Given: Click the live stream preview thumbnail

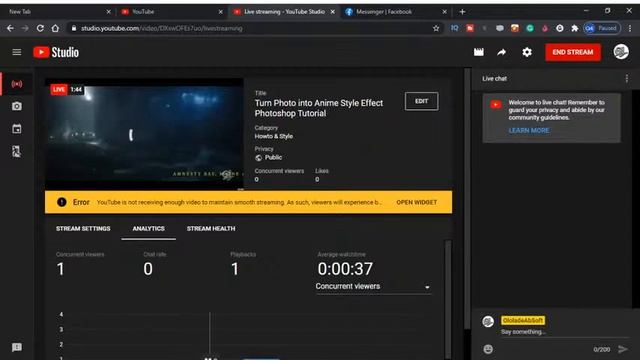Looking at the screenshot, I should click(x=144, y=134).
